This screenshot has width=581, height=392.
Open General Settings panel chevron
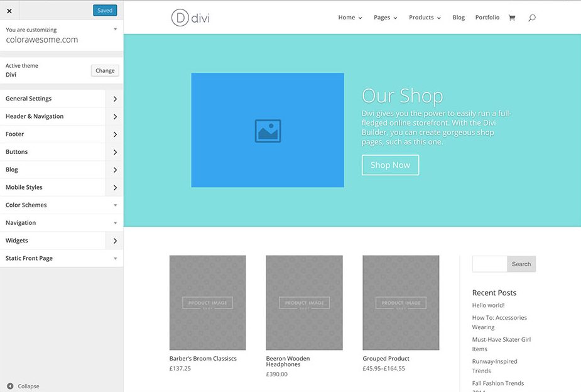tap(115, 99)
